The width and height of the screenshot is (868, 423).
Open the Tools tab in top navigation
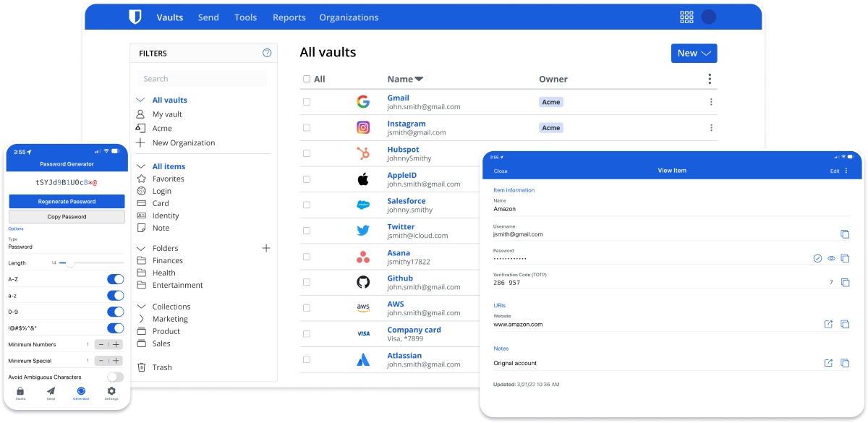click(x=245, y=17)
